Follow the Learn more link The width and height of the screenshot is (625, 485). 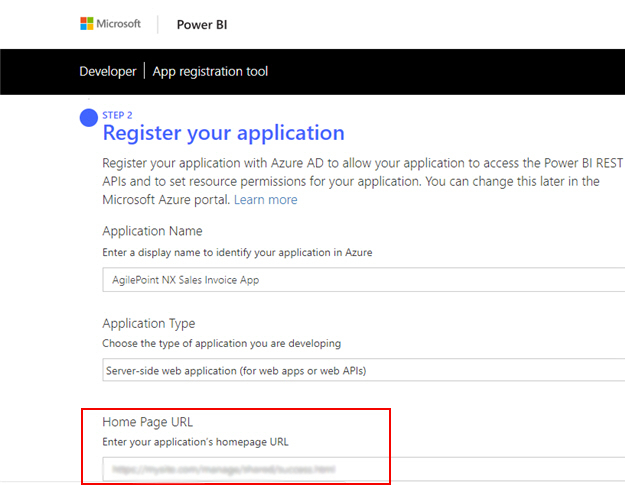(x=265, y=200)
